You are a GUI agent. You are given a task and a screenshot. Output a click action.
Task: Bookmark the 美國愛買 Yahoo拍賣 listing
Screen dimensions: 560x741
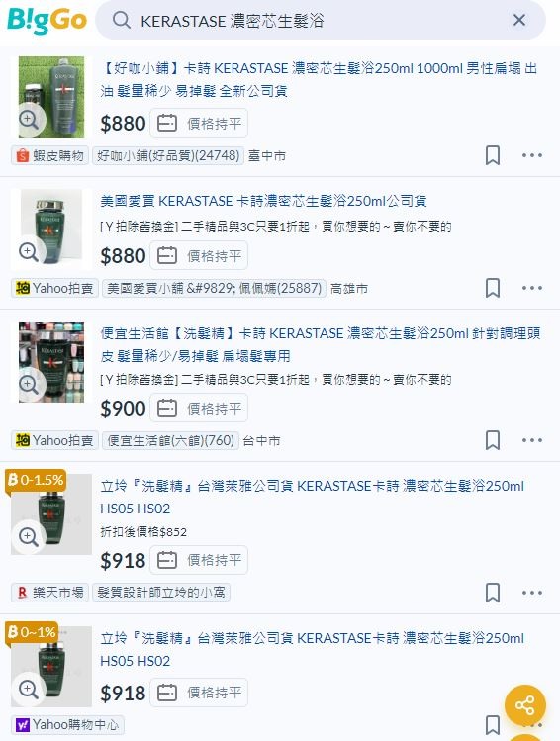(493, 288)
